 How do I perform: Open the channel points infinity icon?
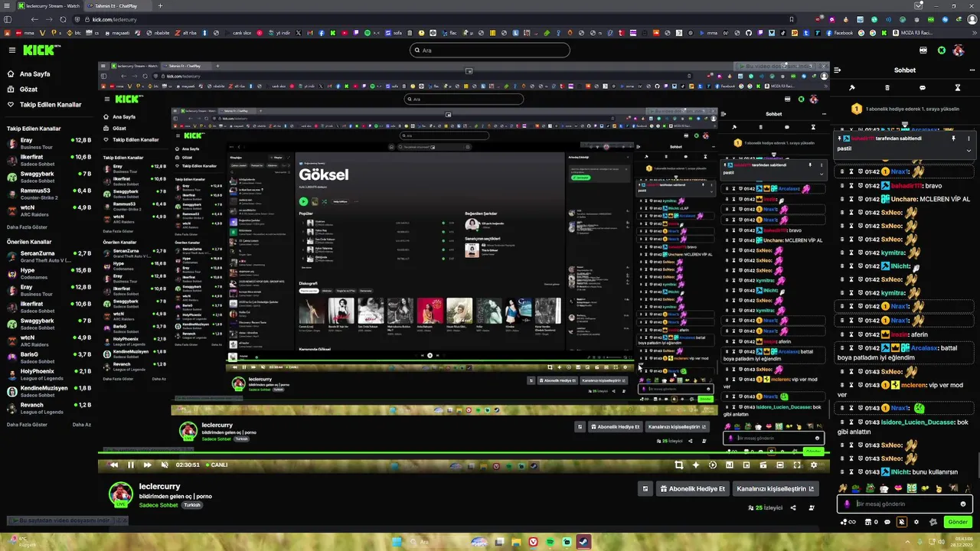click(x=848, y=522)
